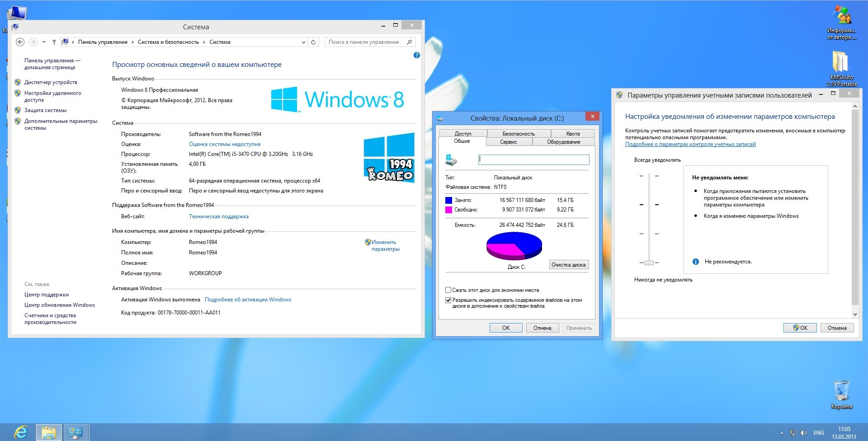868x441 pixels.
Task: Open Информация от автора desktop icon
Action: coord(841,23)
